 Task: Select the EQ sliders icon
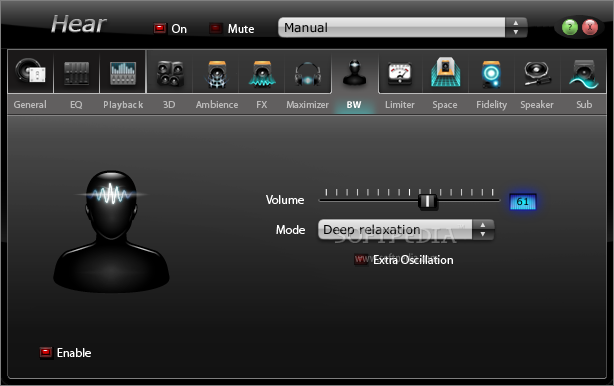pos(76,73)
